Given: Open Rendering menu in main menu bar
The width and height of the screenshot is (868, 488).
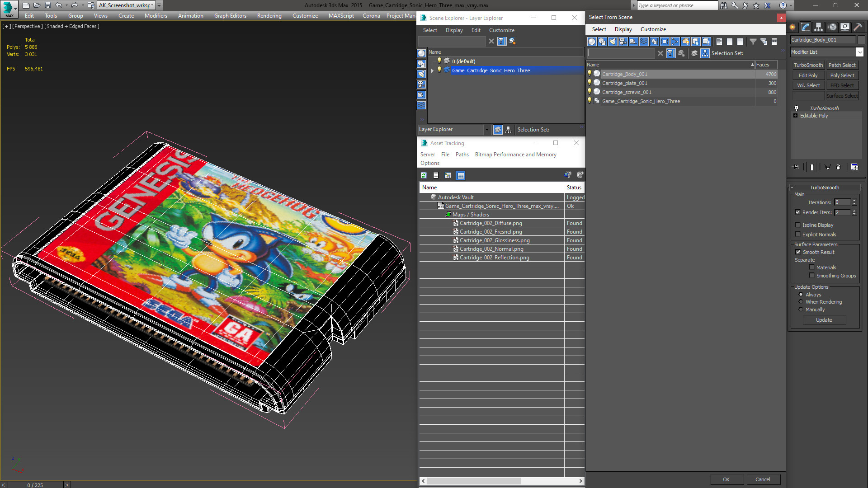Looking at the screenshot, I should coord(269,16).
